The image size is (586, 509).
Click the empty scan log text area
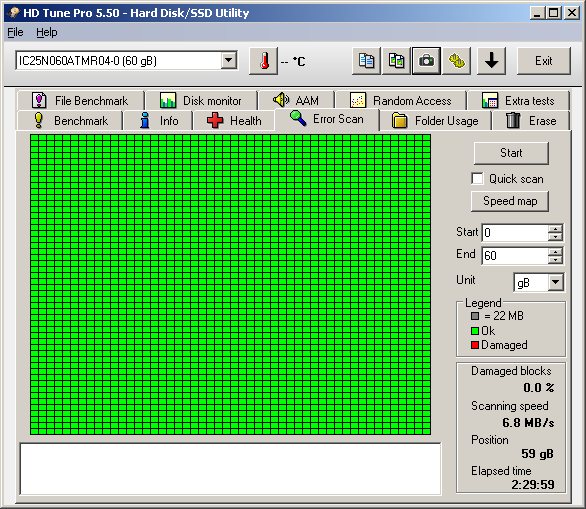point(230,469)
